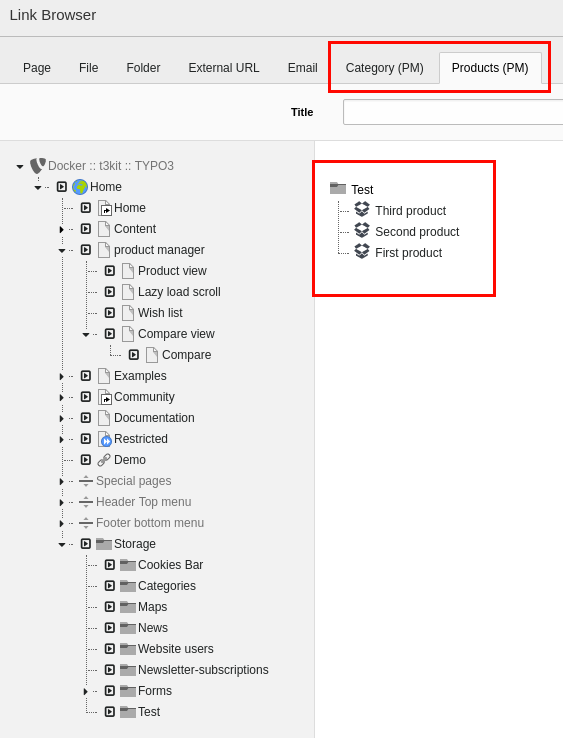Click the globe icon beside Home root
Viewport: 563px width, 738px height.
point(80,187)
